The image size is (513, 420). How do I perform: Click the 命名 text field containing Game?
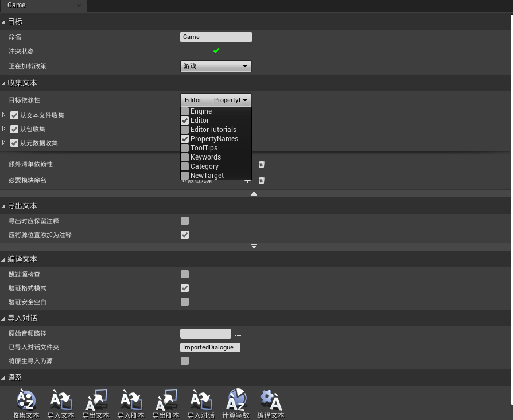point(216,37)
